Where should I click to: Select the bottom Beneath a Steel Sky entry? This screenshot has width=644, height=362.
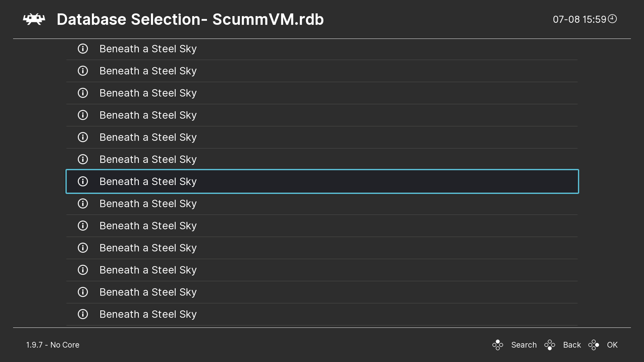coord(148,314)
